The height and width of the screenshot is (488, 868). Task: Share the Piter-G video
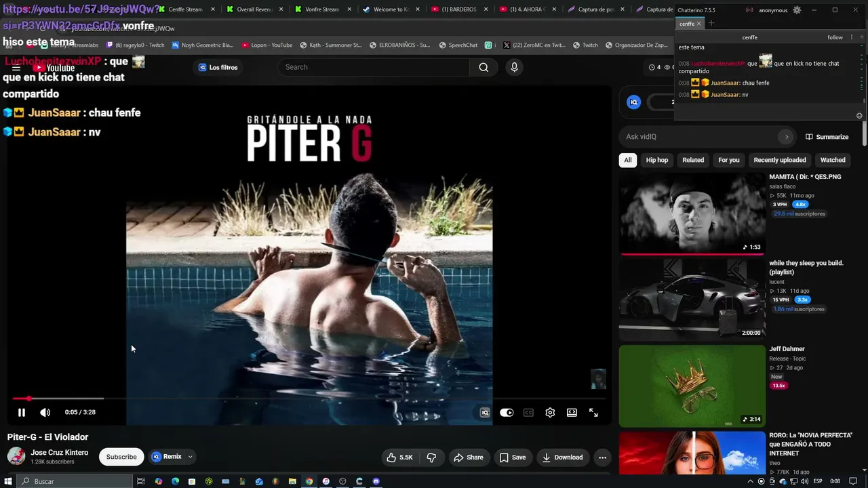[x=469, y=457]
